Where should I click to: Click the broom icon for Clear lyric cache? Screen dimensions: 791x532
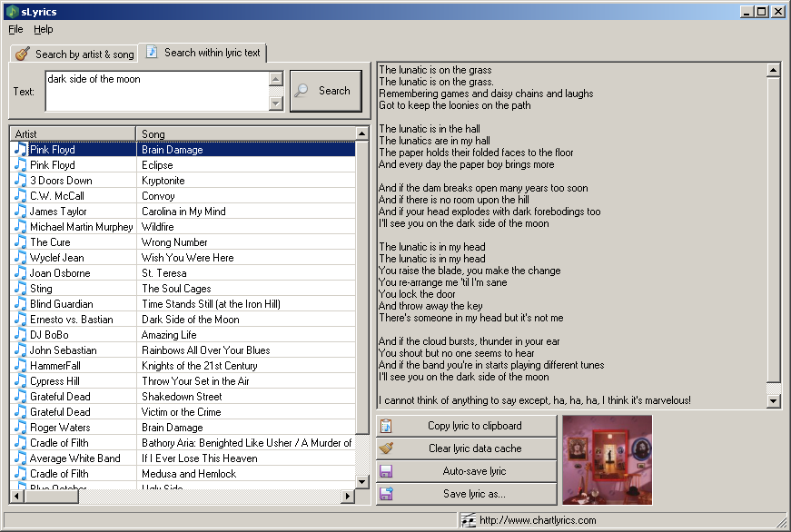[386, 448]
